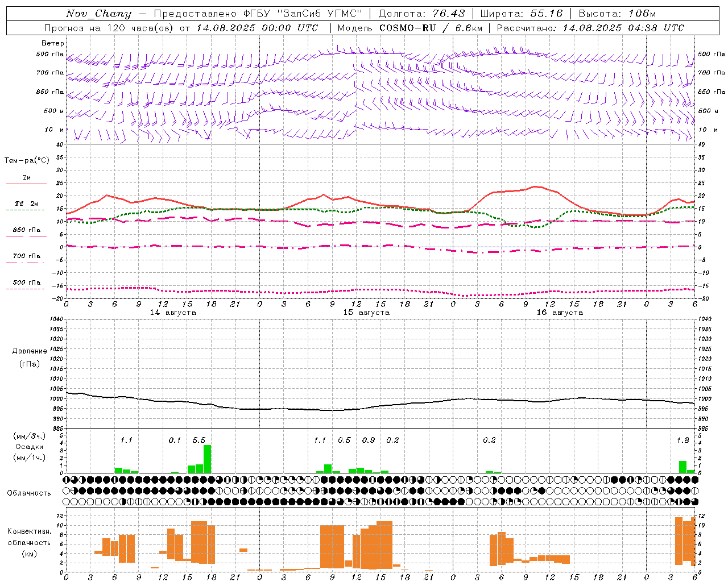Click the "(мм/3ч.)" precipitation unit label
The image size is (728, 582).
(x=30, y=436)
